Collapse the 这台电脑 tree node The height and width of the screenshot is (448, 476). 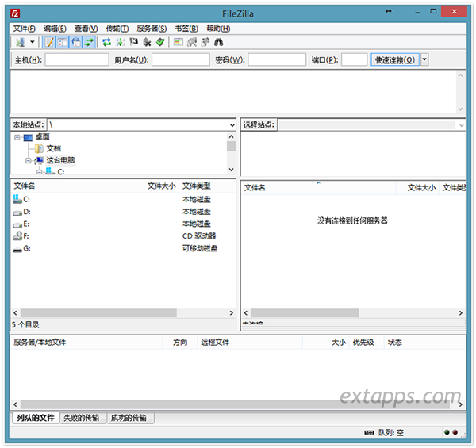click(29, 160)
